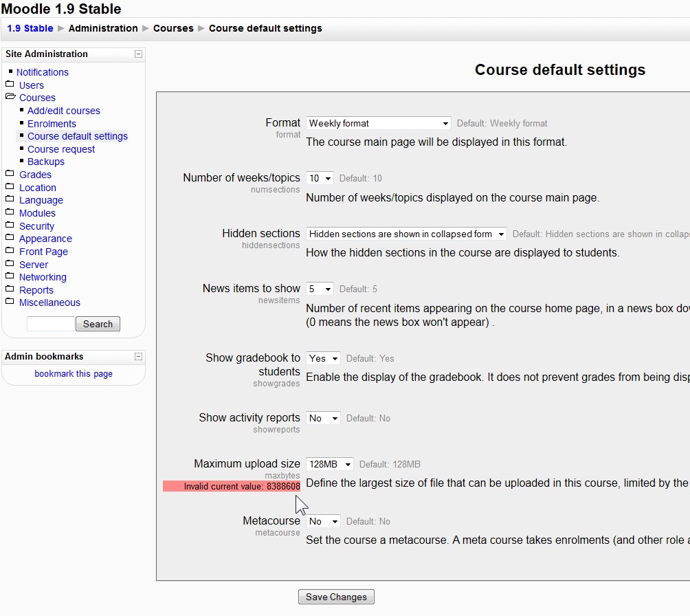This screenshot has height=616, width=690.
Task: Expand the Grades section
Action: click(x=35, y=175)
